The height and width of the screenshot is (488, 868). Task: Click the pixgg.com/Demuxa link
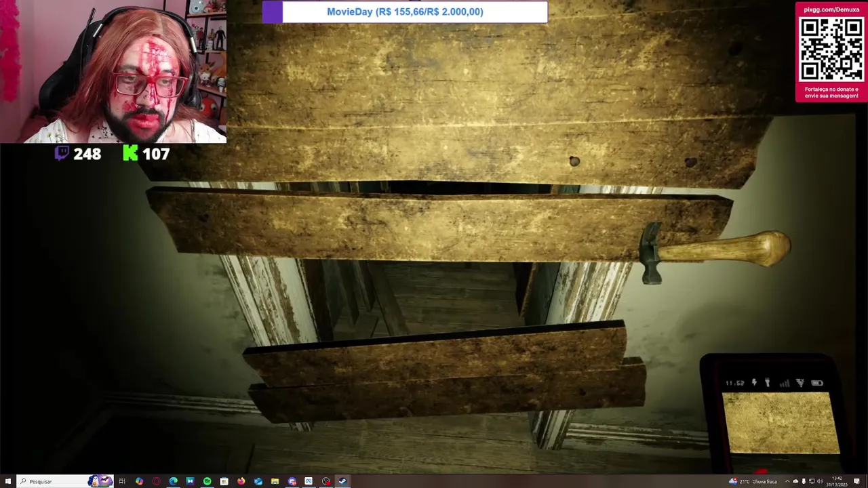click(x=831, y=9)
